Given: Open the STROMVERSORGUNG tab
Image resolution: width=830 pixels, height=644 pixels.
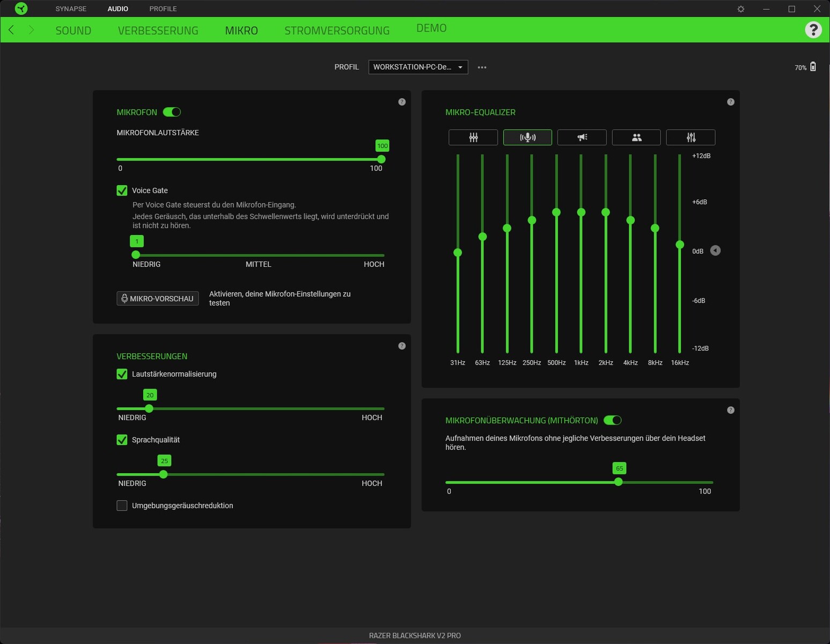Looking at the screenshot, I should pyautogui.click(x=337, y=31).
